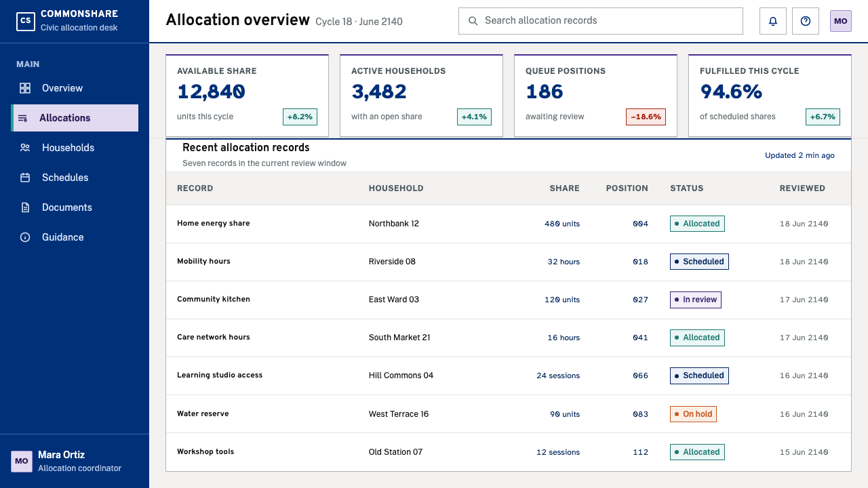Click the search magnifier icon
The image size is (868, 488).
point(473,21)
